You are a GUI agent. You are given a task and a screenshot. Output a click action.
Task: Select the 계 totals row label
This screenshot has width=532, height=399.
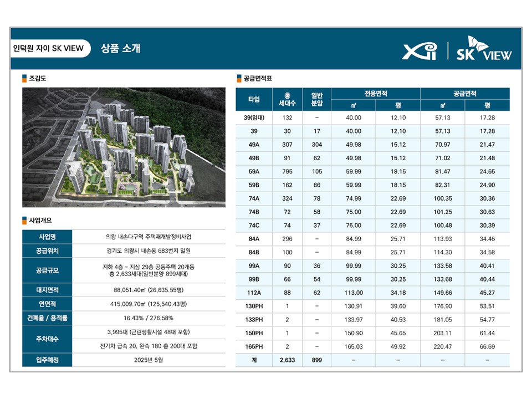[x=254, y=360]
